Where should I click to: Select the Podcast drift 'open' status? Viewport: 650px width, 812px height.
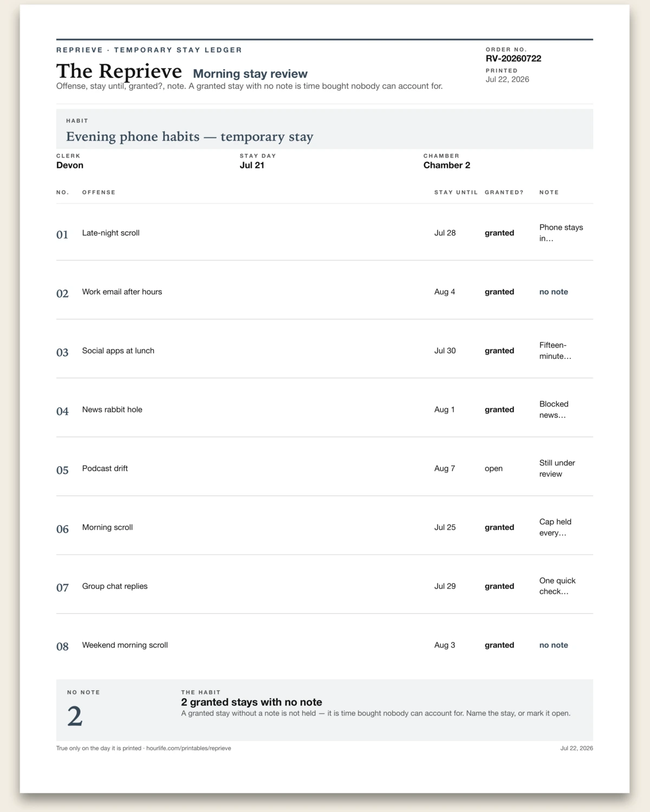pyautogui.click(x=493, y=469)
